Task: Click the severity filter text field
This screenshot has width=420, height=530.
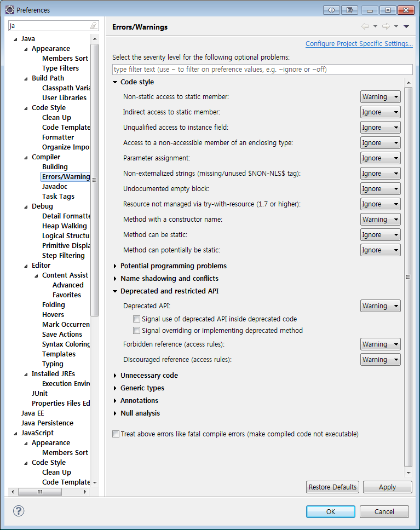Action: 262,70
